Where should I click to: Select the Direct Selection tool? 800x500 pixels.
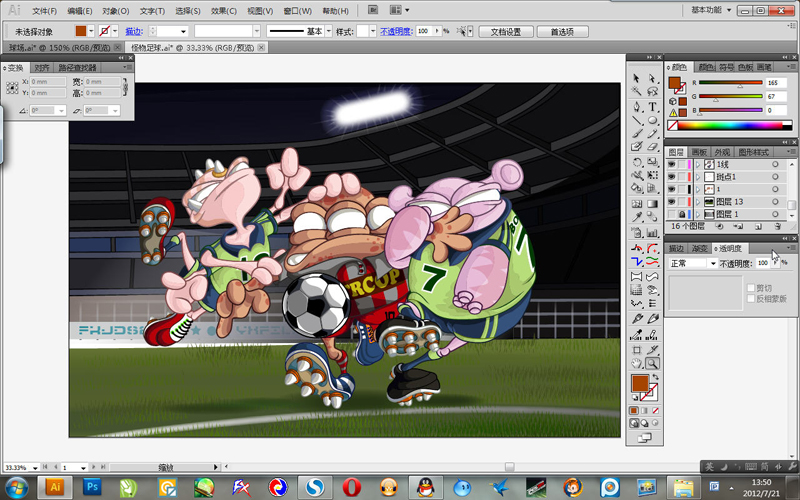652,78
